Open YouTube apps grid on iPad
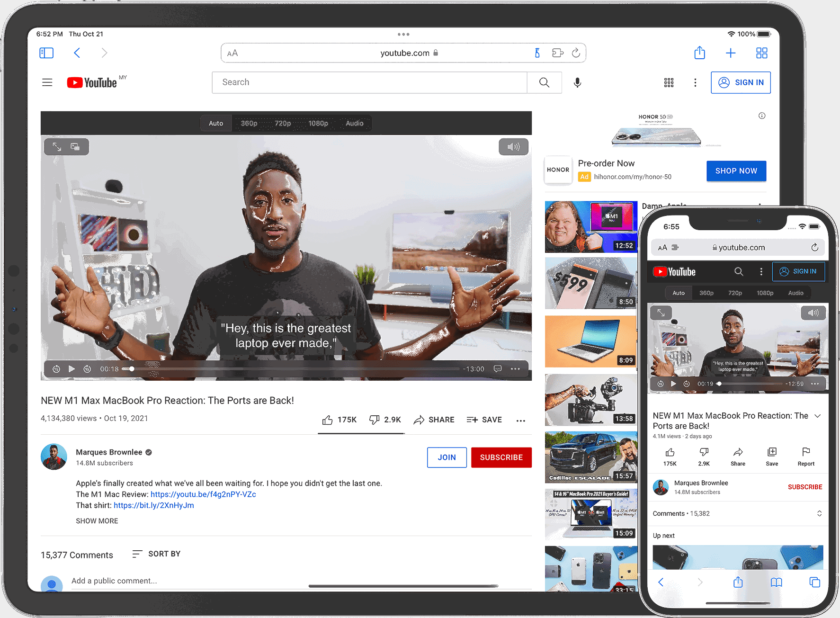This screenshot has height=618, width=840. pyautogui.click(x=669, y=83)
